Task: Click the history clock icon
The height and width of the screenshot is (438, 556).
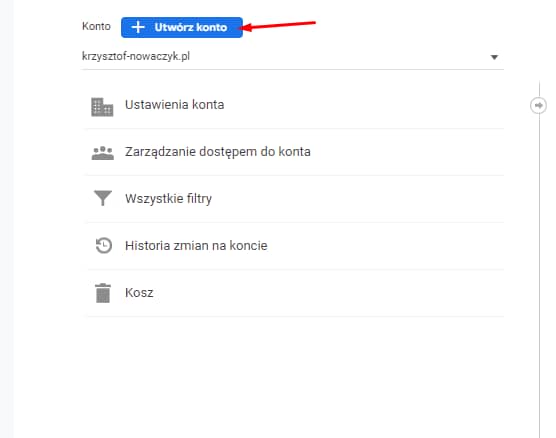Action: tap(104, 245)
